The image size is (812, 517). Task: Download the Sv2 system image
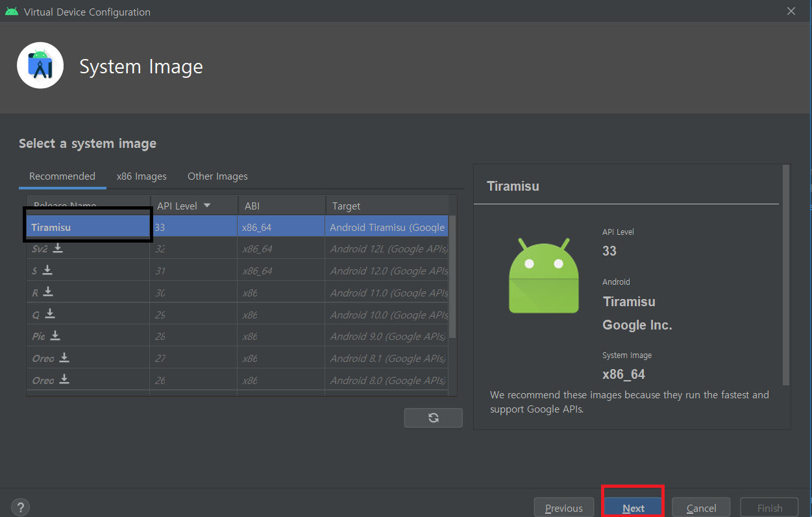point(58,248)
